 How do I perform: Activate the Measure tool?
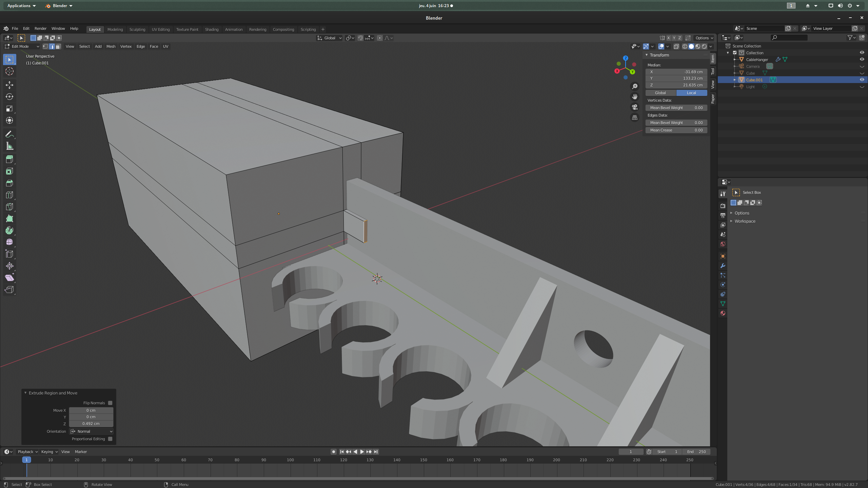tap(9, 146)
